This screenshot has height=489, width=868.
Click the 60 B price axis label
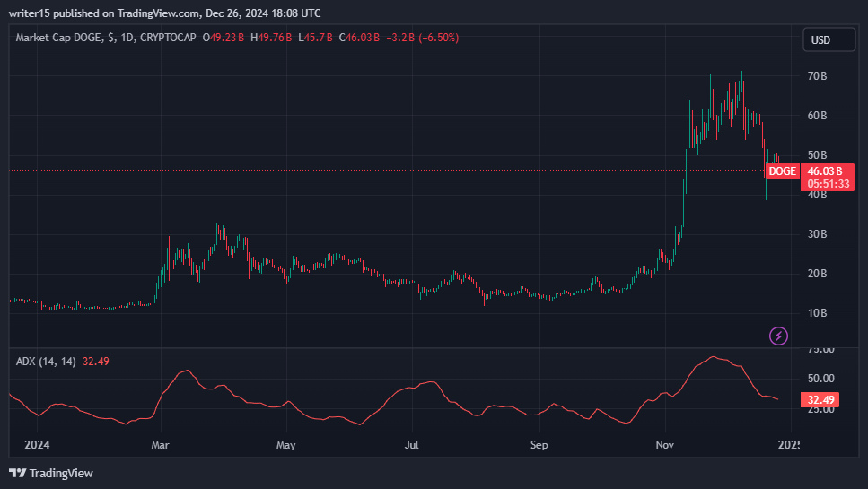[x=817, y=115]
